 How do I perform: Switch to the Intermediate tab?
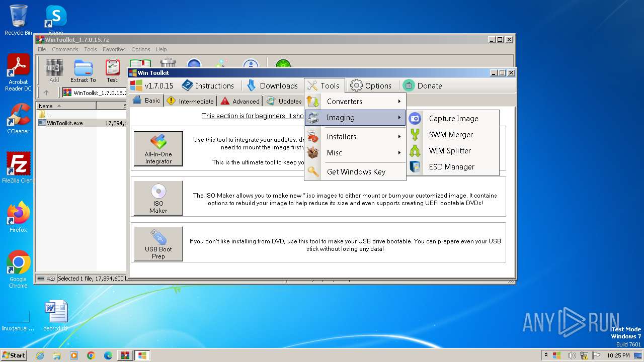pos(191,101)
